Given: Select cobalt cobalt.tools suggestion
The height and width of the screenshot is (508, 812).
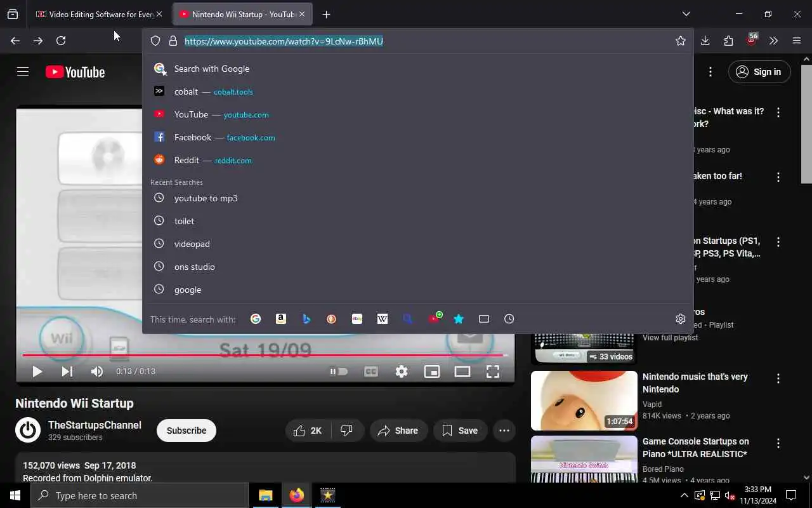Looking at the screenshot, I should [x=417, y=91].
